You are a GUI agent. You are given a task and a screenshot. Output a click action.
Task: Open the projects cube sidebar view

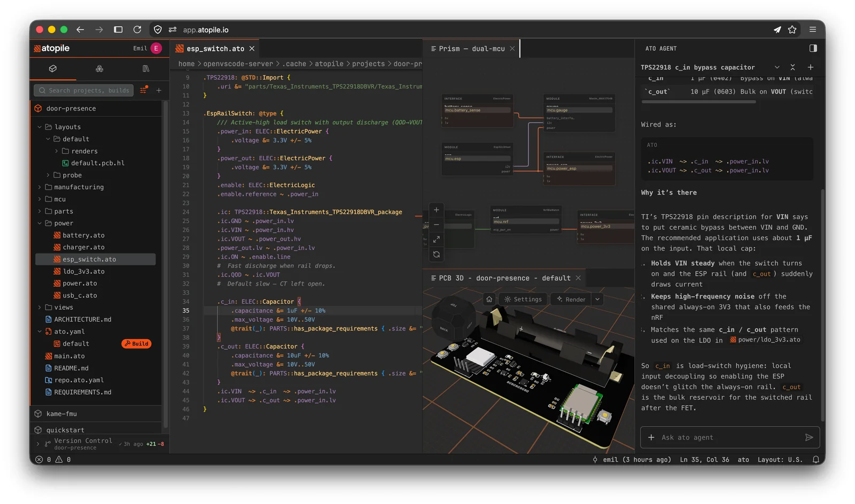tap(52, 69)
